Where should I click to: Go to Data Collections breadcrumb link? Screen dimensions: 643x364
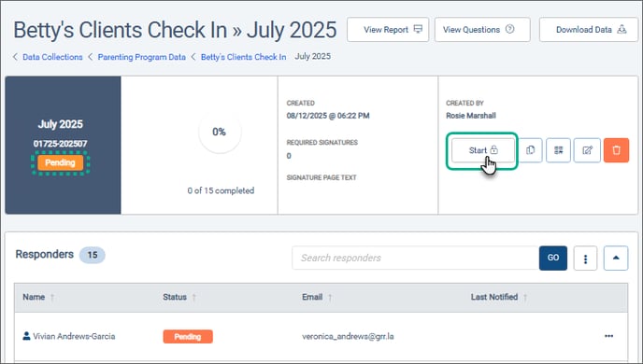point(52,57)
